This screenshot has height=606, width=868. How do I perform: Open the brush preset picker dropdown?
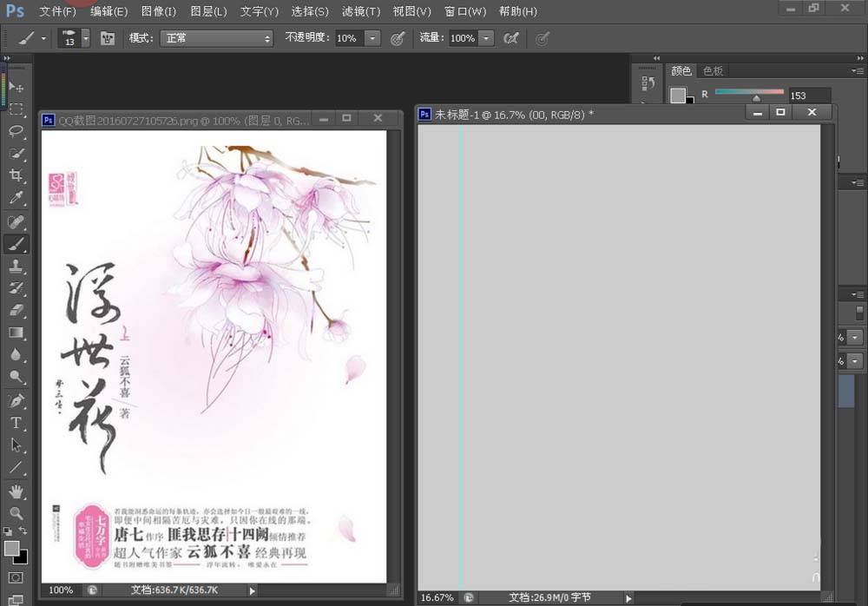click(x=85, y=38)
